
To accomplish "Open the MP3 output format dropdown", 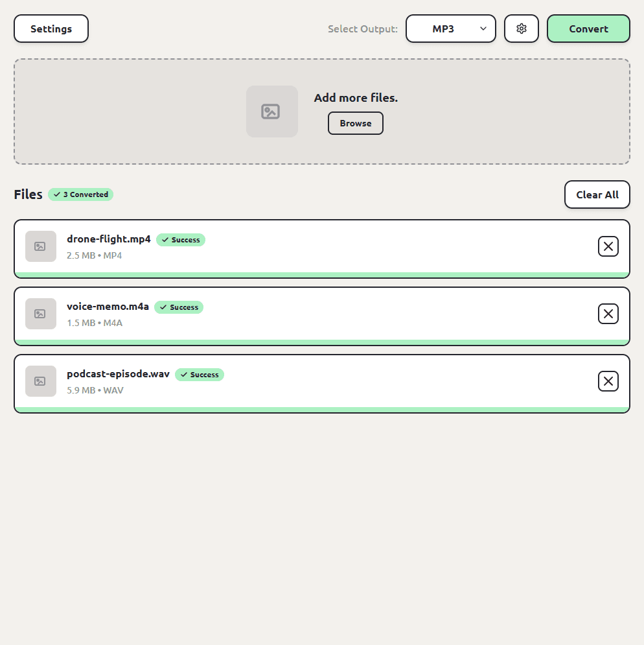I will click(451, 29).
